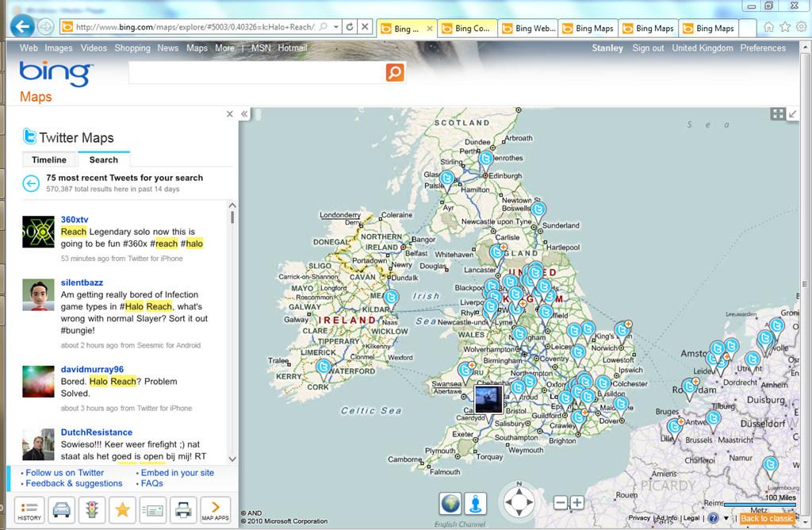Click the globe map style icon

click(x=450, y=504)
